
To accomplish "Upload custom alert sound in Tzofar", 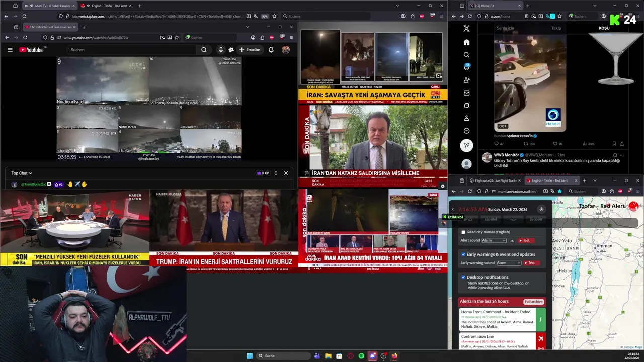I will point(512,241).
